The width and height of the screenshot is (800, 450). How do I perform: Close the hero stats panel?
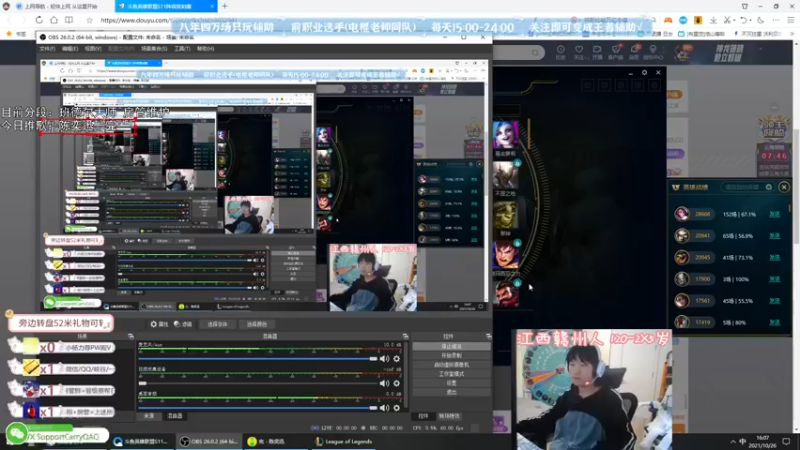tap(784, 187)
